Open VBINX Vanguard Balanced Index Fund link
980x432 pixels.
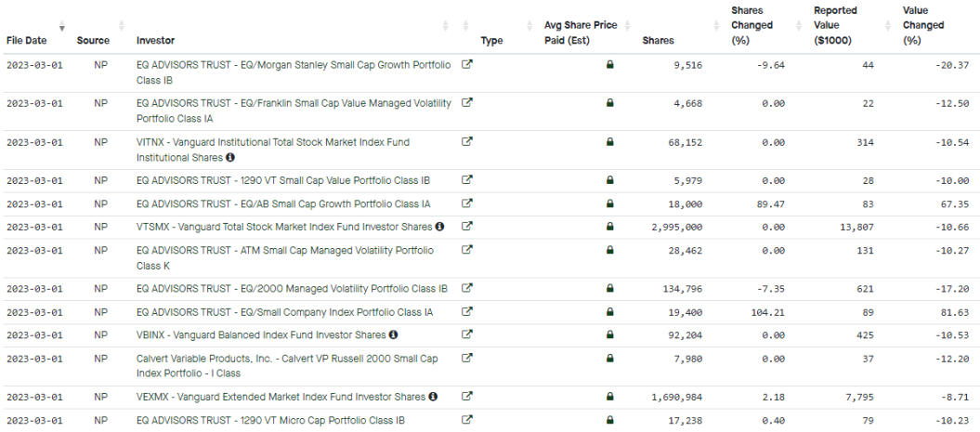pos(261,334)
